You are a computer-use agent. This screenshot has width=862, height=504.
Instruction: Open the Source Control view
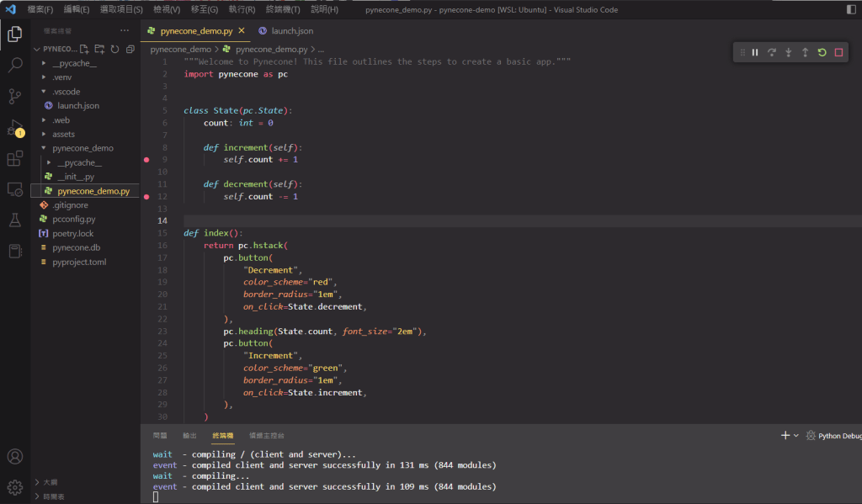(x=14, y=96)
